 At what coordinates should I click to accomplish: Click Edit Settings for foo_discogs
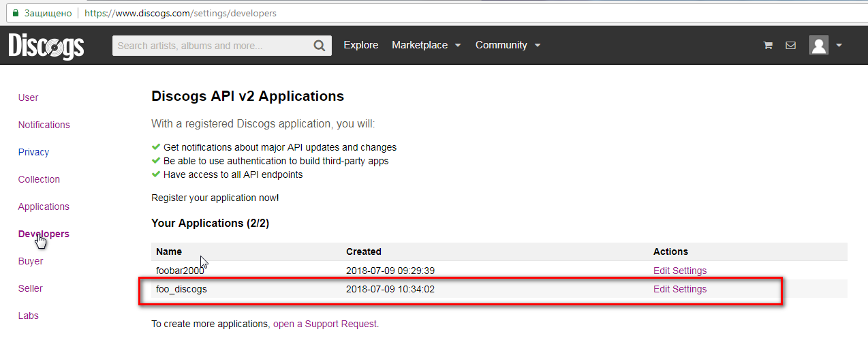[679, 289]
